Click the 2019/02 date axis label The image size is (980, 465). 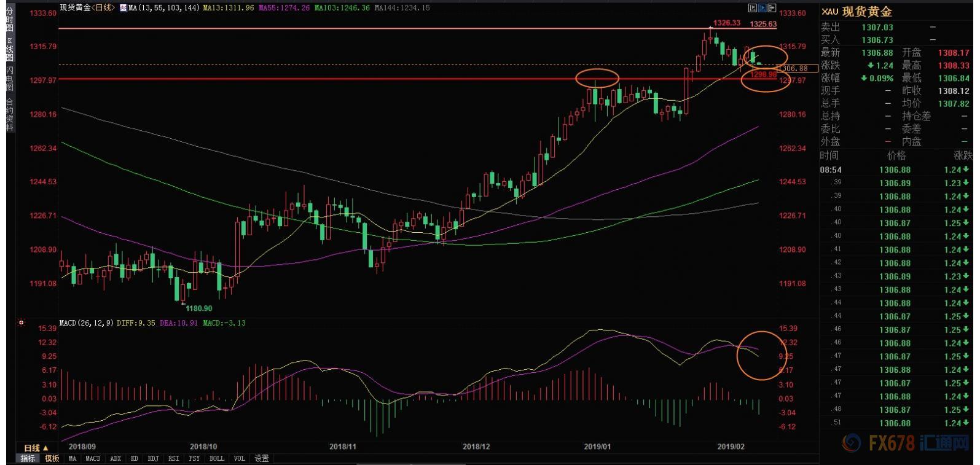tap(731, 447)
